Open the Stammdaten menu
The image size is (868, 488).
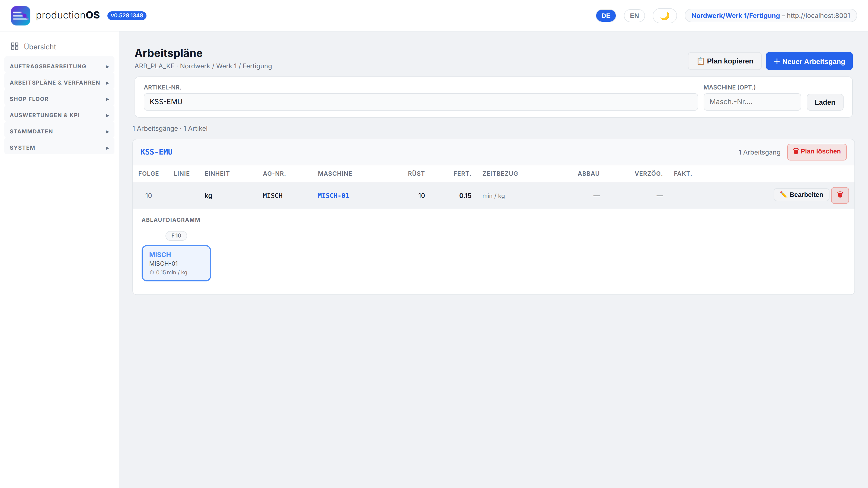coord(59,131)
